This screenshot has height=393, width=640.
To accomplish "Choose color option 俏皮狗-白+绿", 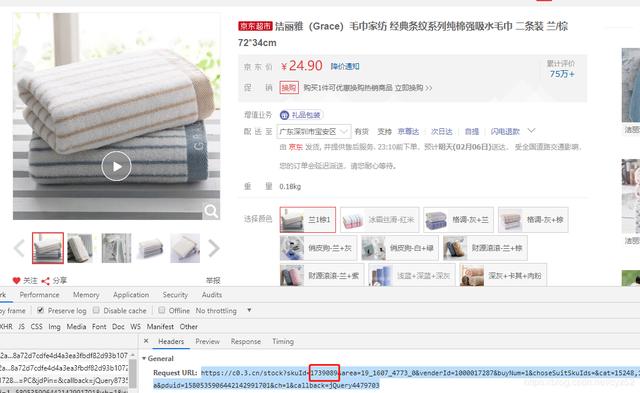I will [400, 248].
